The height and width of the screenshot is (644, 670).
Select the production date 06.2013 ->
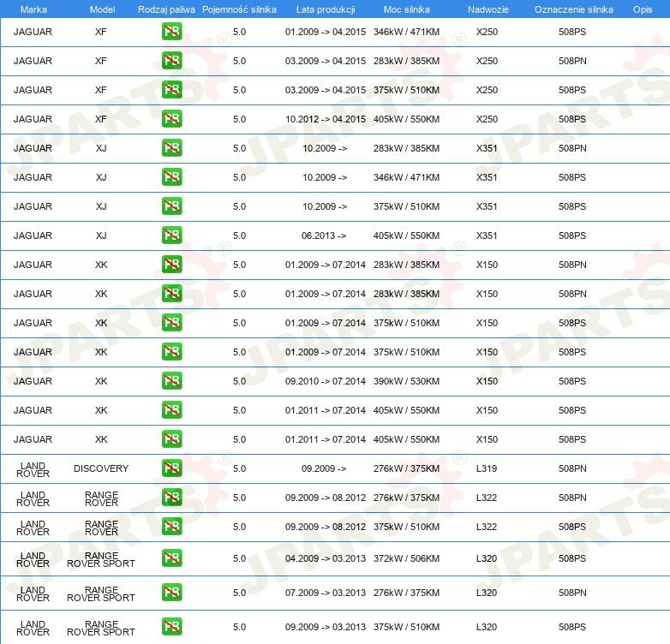(324, 236)
